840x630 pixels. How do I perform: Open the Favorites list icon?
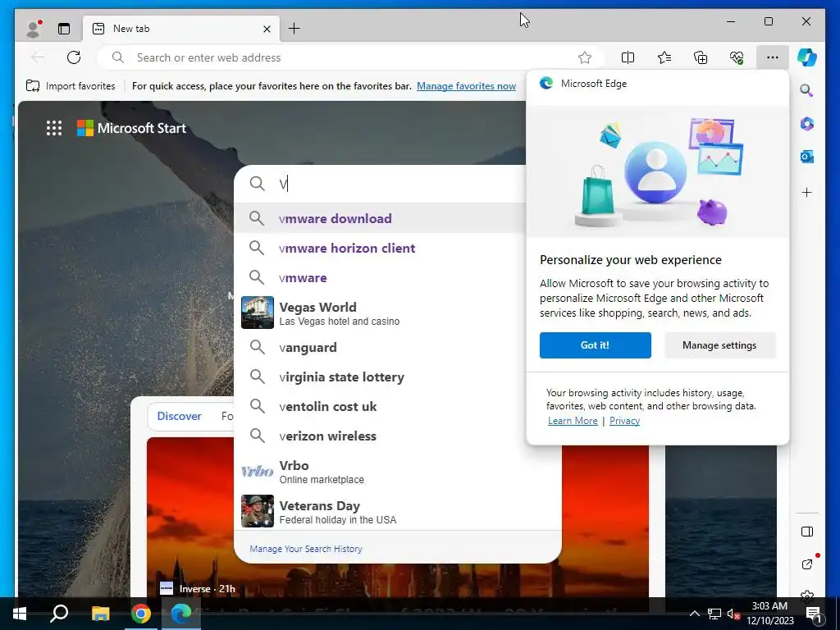[664, 57]
